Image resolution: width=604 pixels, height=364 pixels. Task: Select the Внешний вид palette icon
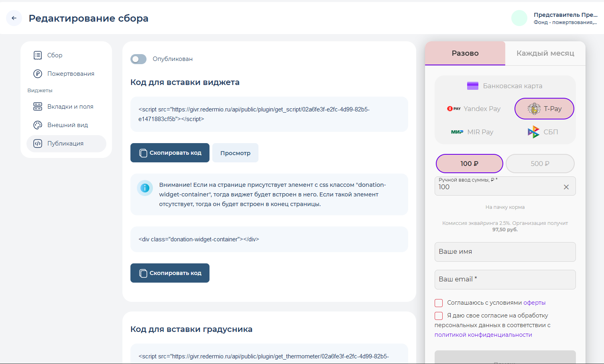click(38, 125)
